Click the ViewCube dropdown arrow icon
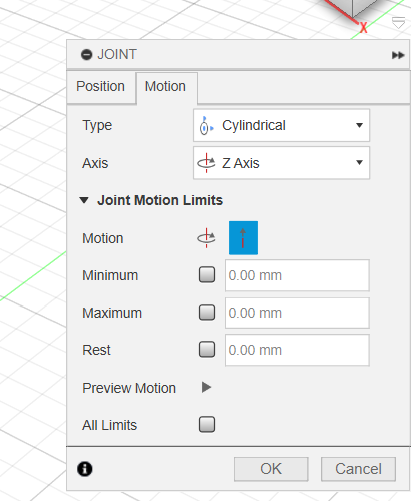 (x=398, y=23)
